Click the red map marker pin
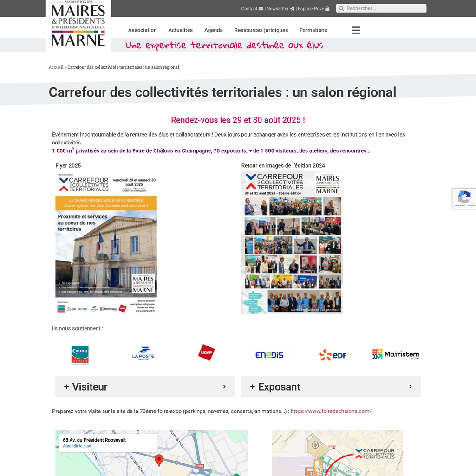Image resolution: width=476 pixels, height=476 pixels. [x=159, y=460]
